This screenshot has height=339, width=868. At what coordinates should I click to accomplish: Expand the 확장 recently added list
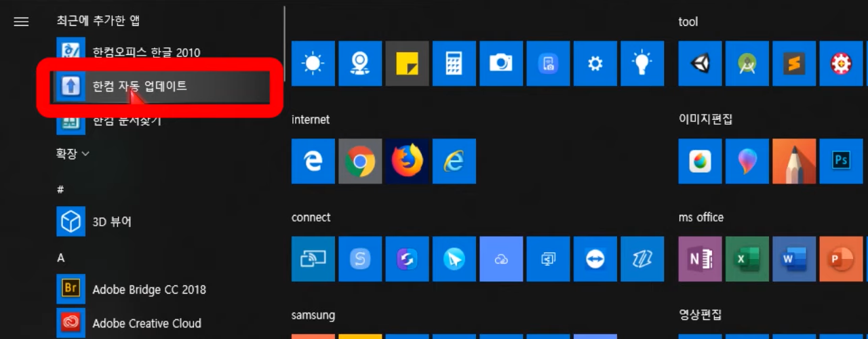click(73, 154)
